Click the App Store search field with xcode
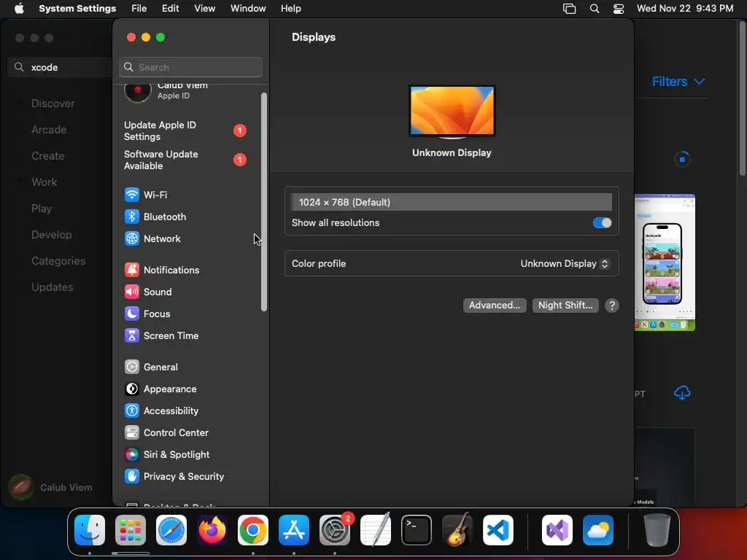 coord(61,67)
